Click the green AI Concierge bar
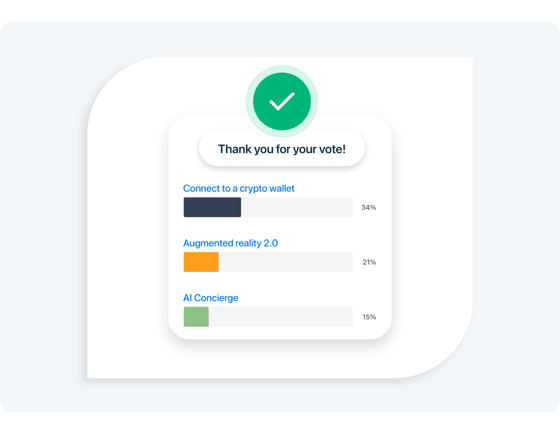 (x=196, y=317)
